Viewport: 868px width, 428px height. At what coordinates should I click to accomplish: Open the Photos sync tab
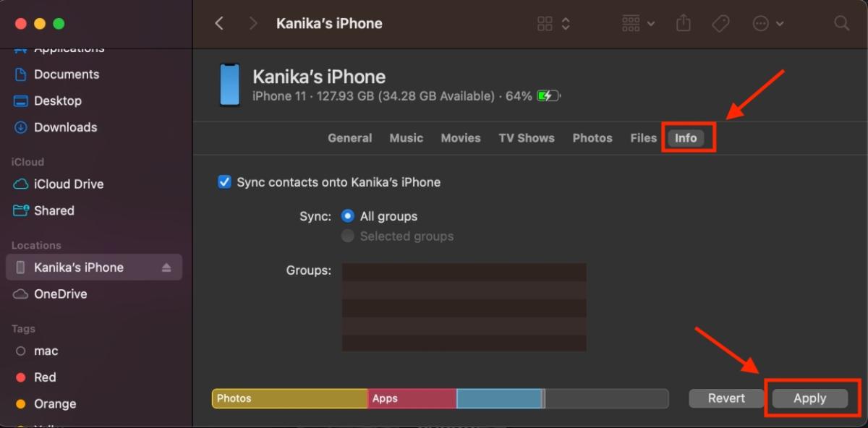[592, 137]
